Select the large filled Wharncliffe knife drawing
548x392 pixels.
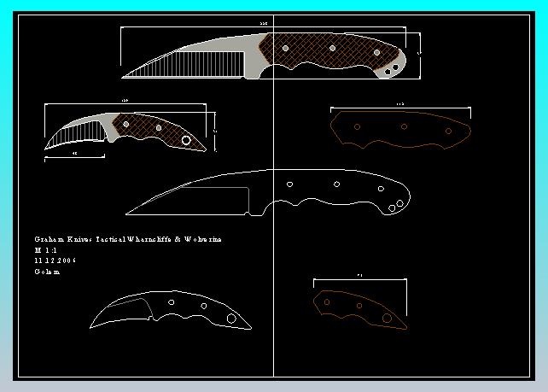click(265, 56)
